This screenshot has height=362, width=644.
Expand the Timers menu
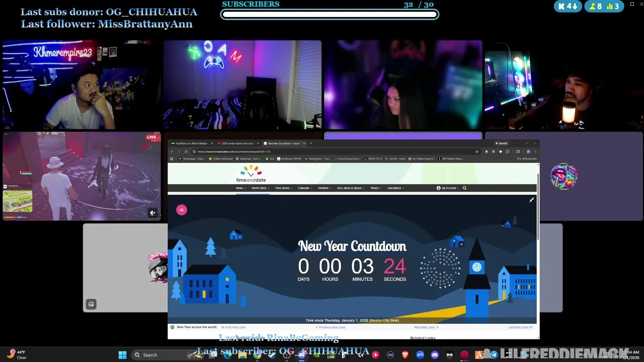[x=375, y=188]
